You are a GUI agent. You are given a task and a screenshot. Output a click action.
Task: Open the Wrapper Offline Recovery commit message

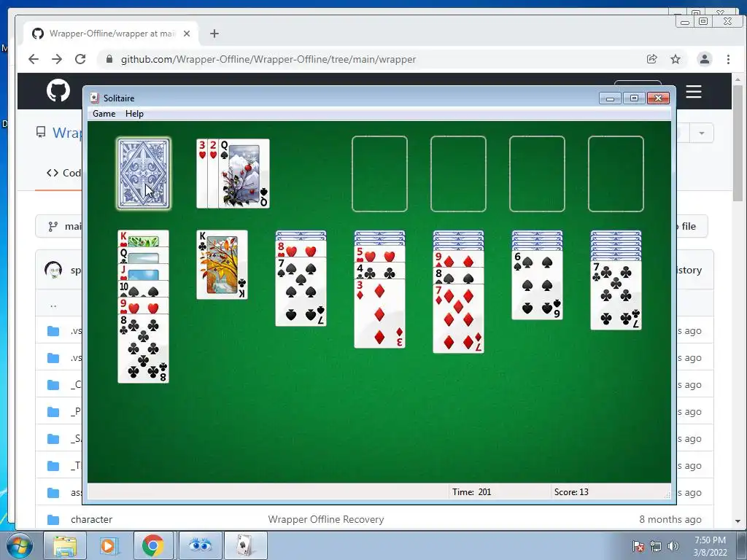click(326, 519)
